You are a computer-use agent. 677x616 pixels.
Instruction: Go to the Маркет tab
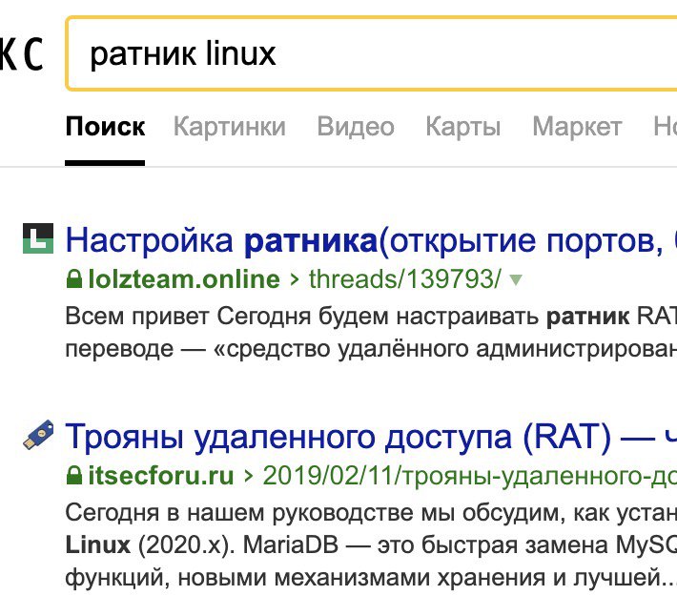click(x=577, y=127)
